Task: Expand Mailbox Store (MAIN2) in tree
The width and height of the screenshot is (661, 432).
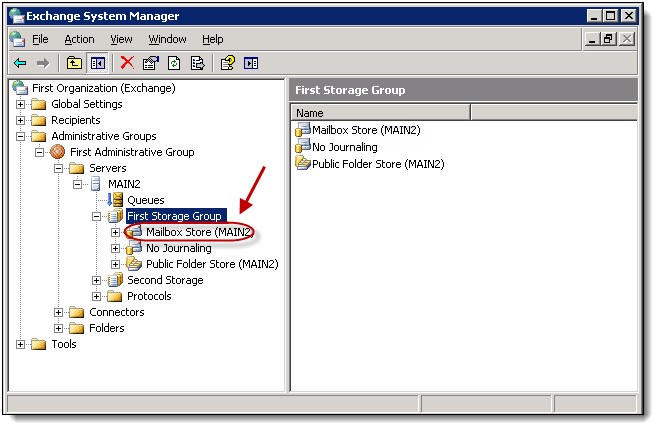Action: tap(115, 232)
